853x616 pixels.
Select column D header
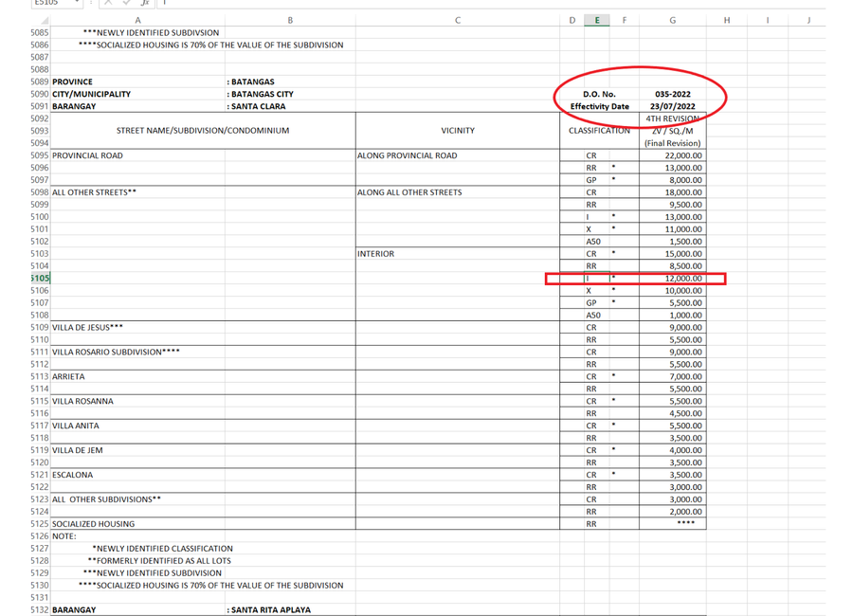(x=572, y=20)
